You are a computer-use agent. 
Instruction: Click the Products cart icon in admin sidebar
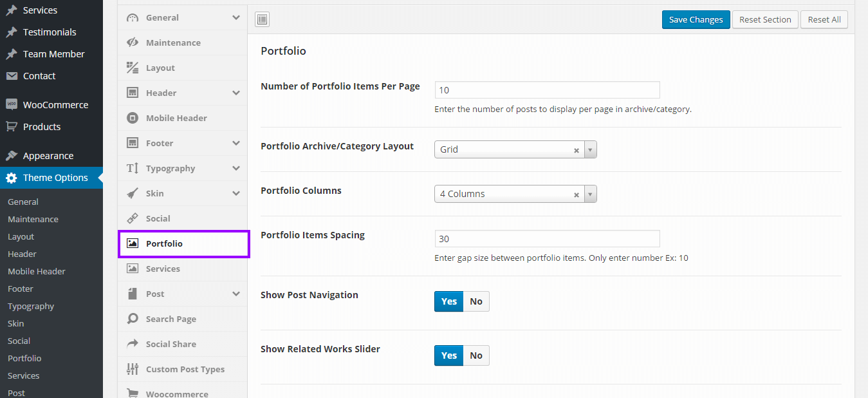[x=12, y=127]
